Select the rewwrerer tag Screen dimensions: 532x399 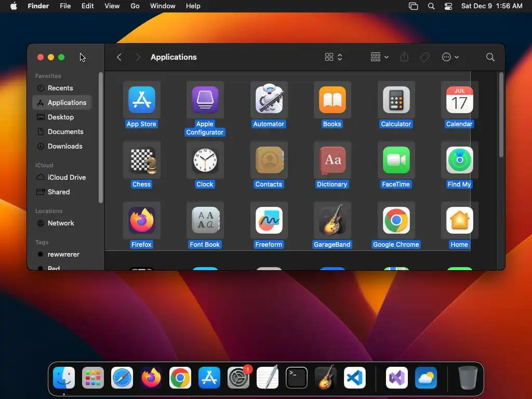(62, 255)
